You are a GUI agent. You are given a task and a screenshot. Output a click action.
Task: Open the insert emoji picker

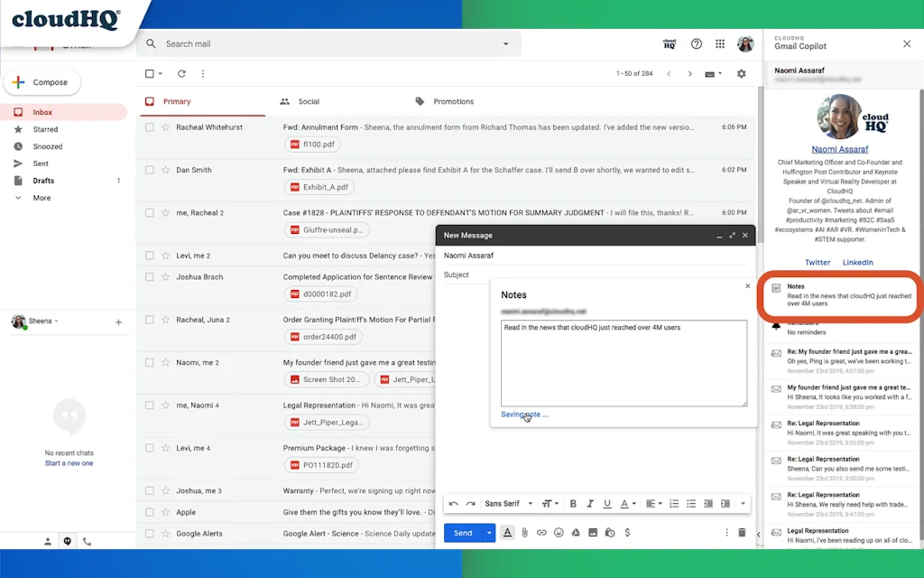click(559, 532)
